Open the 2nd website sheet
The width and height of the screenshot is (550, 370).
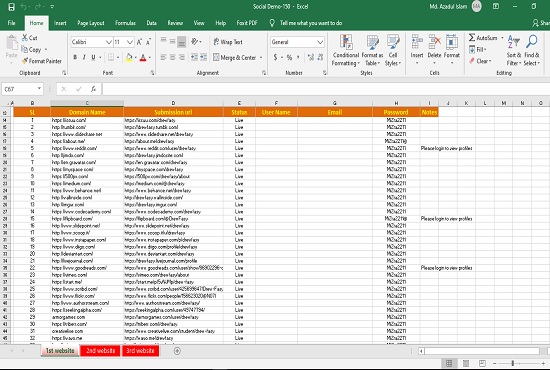click(x=100, y=351)
